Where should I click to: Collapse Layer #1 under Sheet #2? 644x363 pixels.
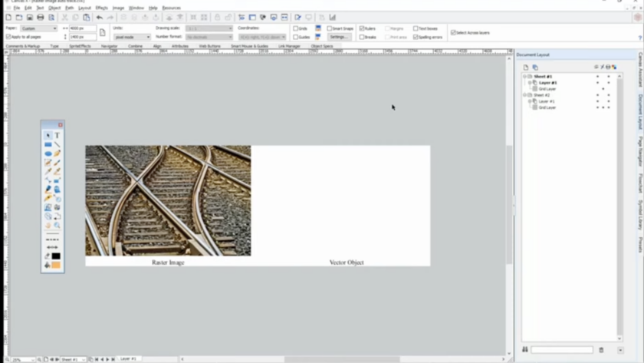530,101
